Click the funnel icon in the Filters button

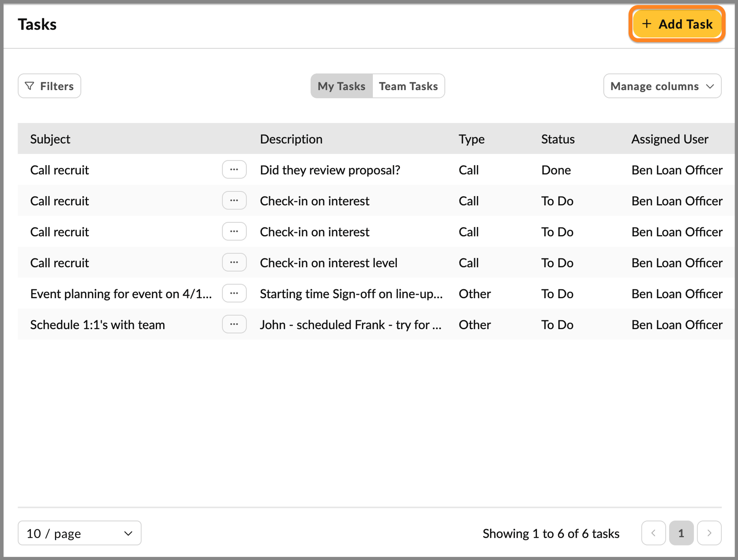(30, 86)
